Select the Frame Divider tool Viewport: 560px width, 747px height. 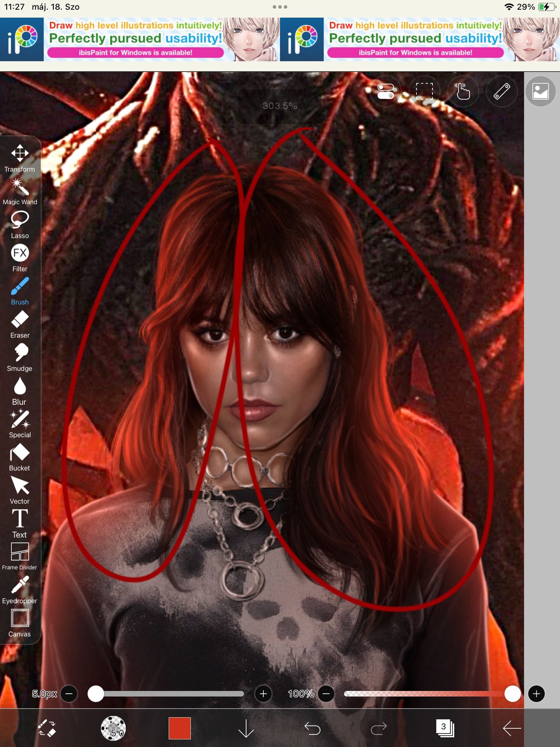19,557
